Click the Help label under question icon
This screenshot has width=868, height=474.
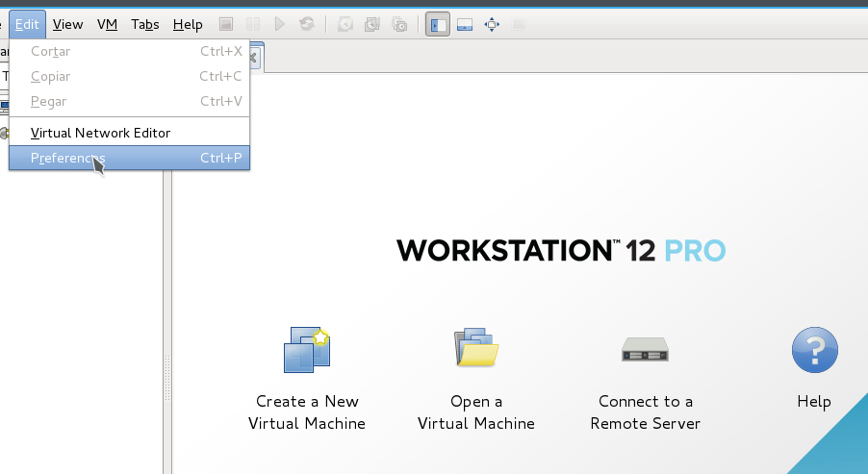[x=814, y=402]
